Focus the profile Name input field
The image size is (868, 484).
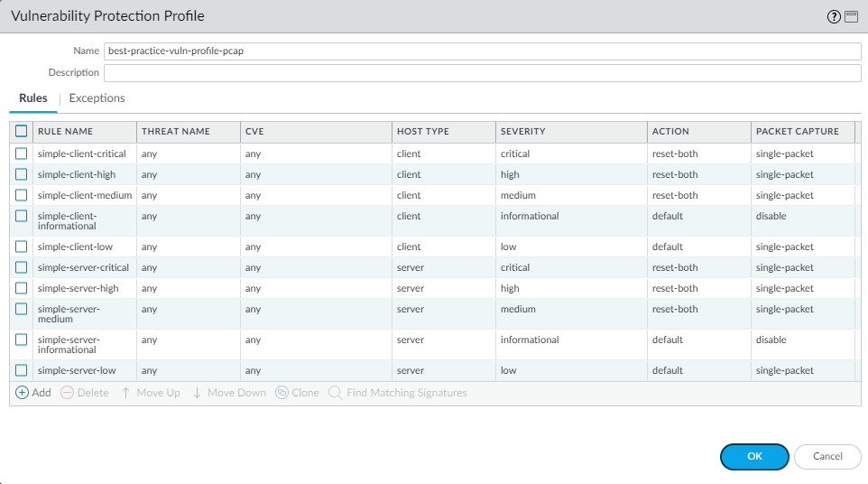tap(483, 51)
